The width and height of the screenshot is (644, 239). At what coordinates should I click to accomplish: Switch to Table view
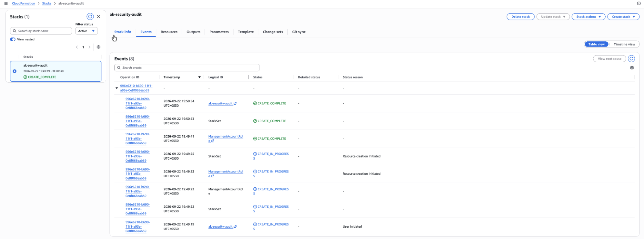597,44
